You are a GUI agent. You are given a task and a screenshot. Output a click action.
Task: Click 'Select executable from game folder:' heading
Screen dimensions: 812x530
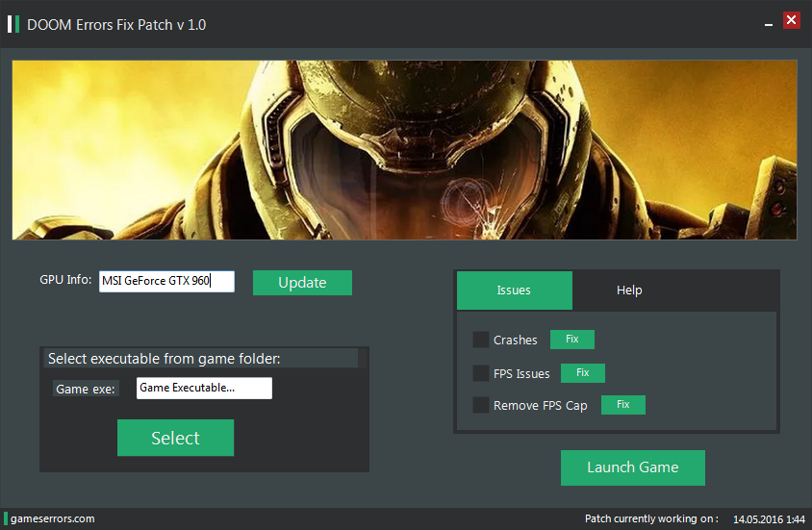tap(165, 359)
